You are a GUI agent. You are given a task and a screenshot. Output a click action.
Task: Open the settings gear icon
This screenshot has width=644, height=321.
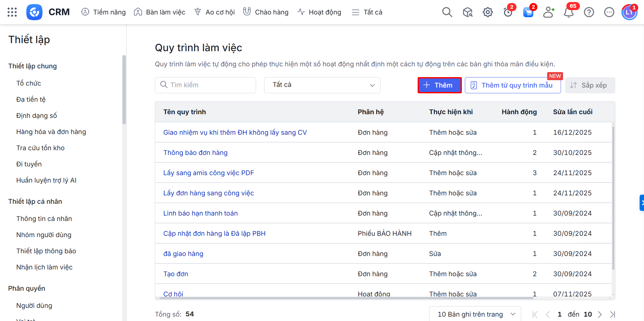pyautogui.click(x=487, y=12)
